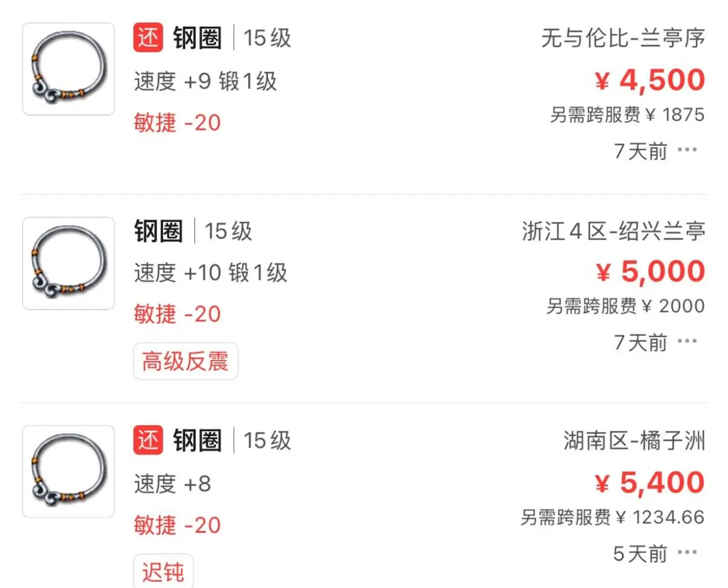Open the ¥5,000 steel ring thumbnail
The image size is (728, 588).
[x=69, y=263]
